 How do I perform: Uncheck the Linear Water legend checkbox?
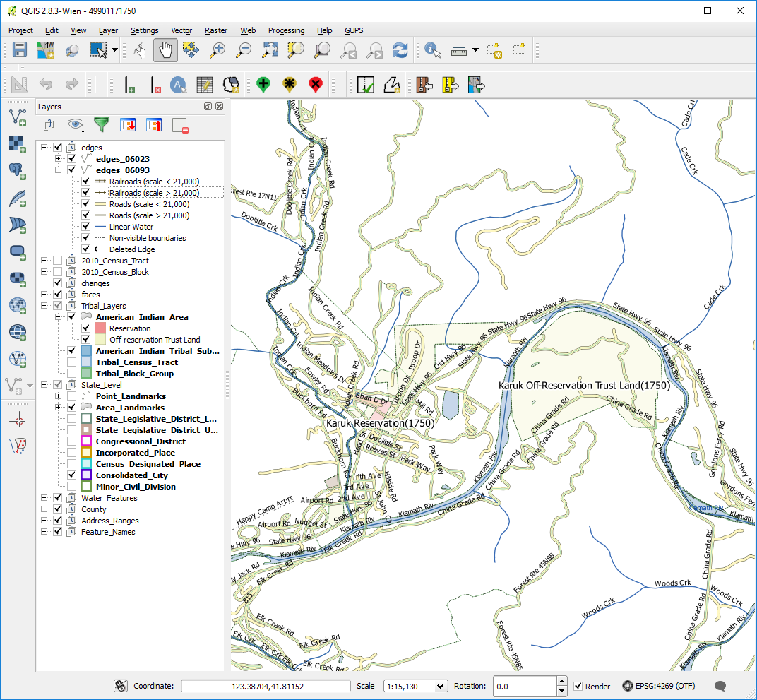pos(85,227)
